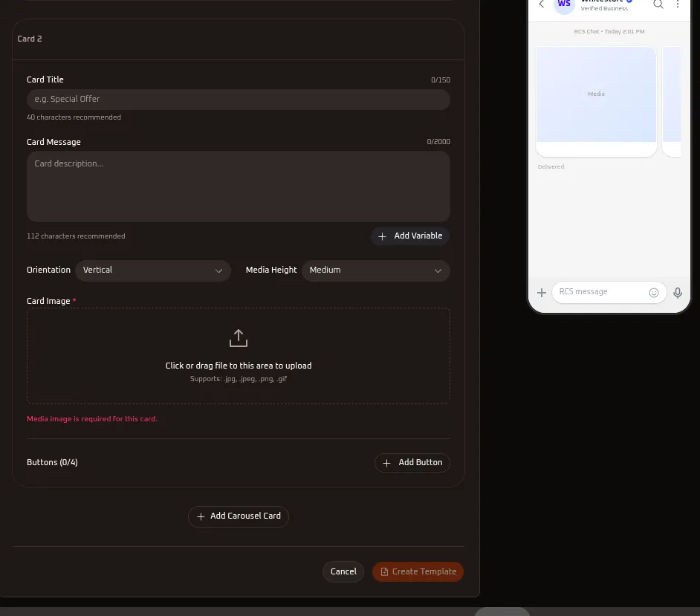Click the upload arrow icon in Card Image area

tap(239, 338)
